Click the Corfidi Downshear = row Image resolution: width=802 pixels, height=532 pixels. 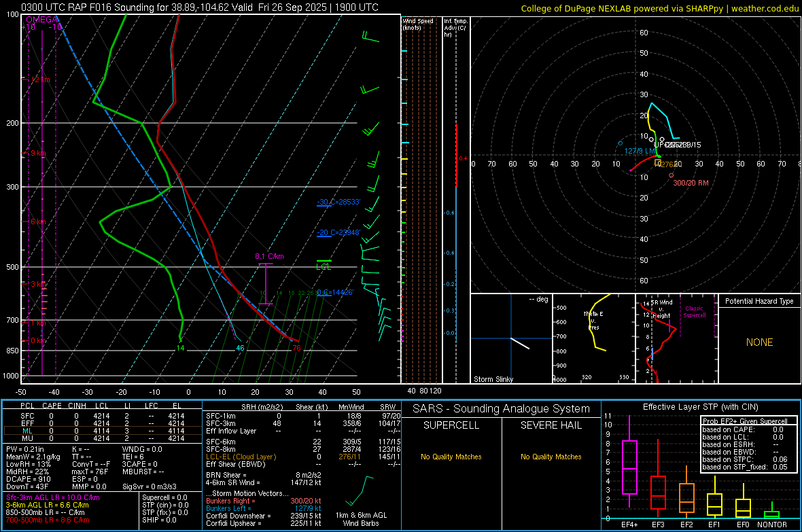pos(264,516)
